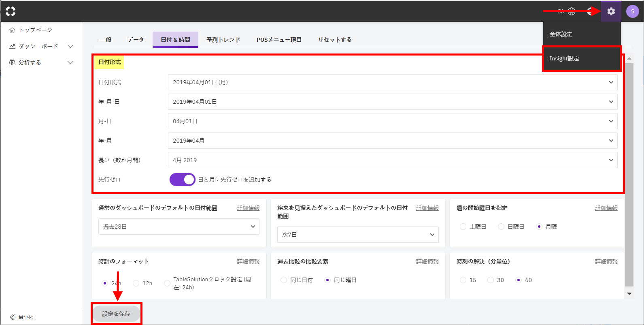The width and height of the screenshot is (644, 325).
Task: Choose Insight設定 from the settings menu
Action: 582,58
